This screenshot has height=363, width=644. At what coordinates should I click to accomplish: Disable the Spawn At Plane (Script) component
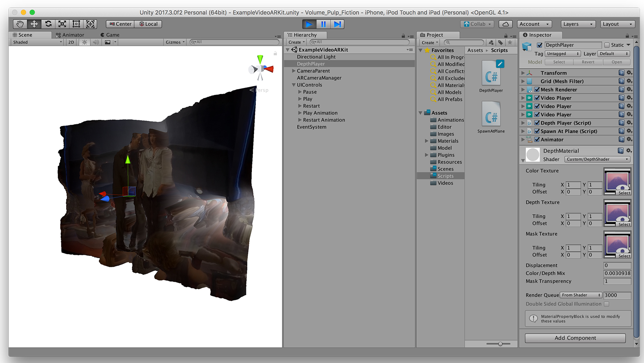(537, 131)
